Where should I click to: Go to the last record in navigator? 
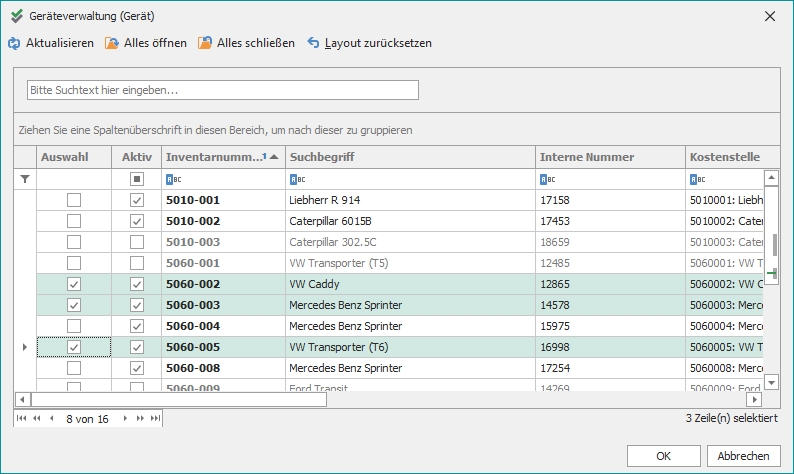[x=155, y=419]
